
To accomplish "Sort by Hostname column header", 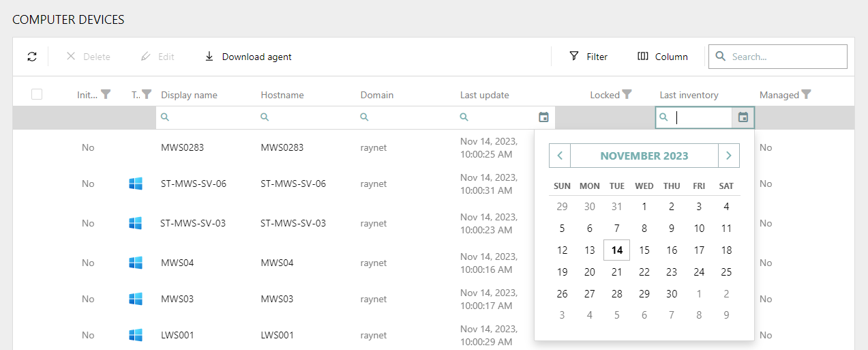I will [x=282, y=95].
